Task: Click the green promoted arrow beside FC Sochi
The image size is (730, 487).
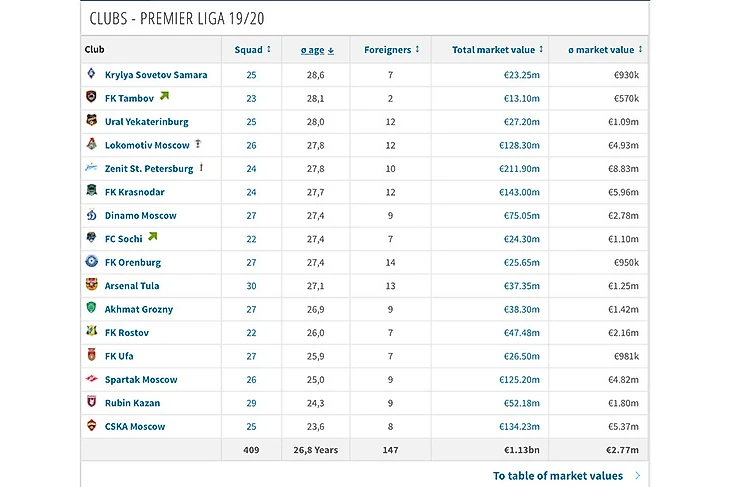Action: [153, 237]
